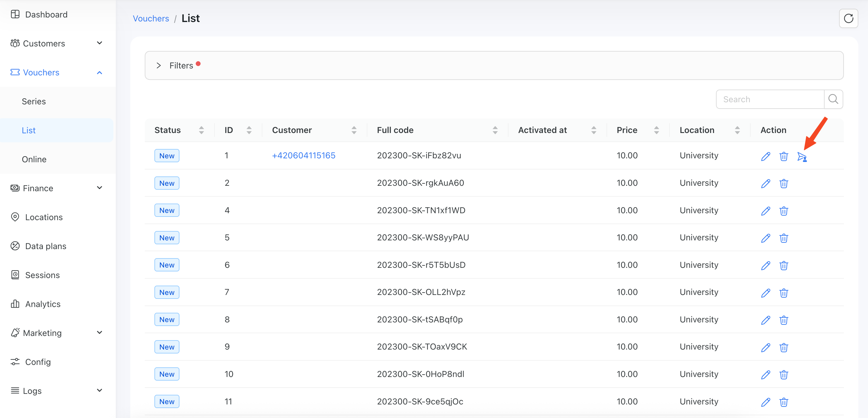Click trash icon for voucher ID 8
This screenshot has width=868, height=418.
click(784, 320)
